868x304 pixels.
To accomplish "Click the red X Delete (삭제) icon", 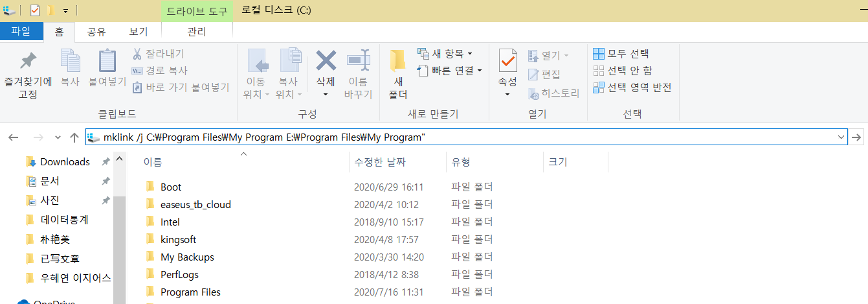I will click(x=325, y=61).
